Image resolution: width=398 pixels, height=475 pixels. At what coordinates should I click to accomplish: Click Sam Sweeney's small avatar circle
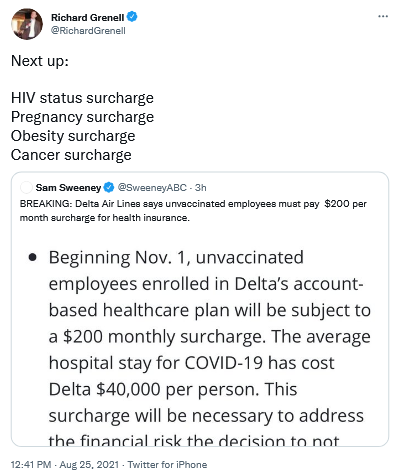pos(26,188)
